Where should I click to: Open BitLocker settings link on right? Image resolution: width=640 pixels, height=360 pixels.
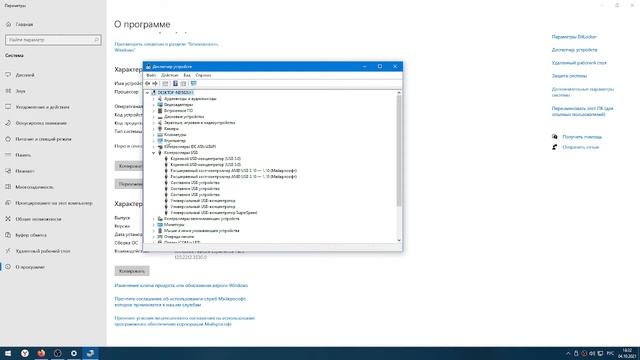(x=574, y=37)
